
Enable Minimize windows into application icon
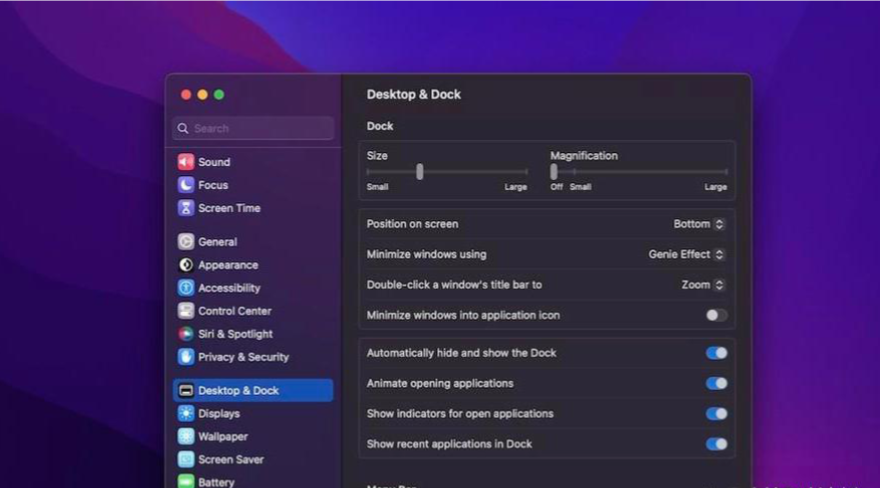[x=716, y=315]
